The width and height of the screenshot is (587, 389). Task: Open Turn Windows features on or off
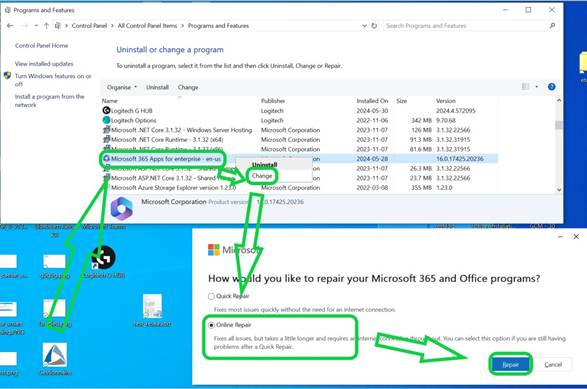point(53,80)
